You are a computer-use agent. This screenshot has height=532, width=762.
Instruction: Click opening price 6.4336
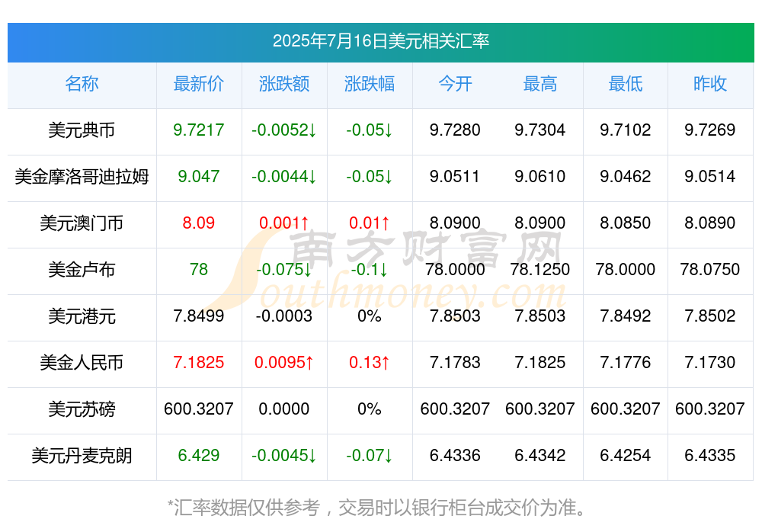[455, 455]
